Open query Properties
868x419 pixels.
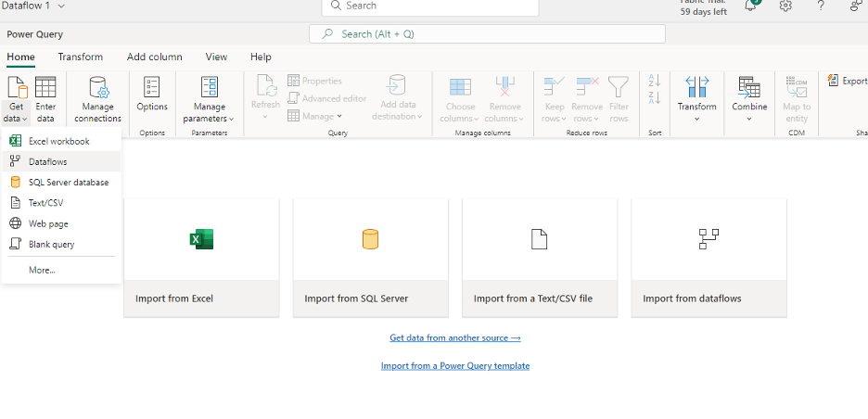tap(314, 81)
